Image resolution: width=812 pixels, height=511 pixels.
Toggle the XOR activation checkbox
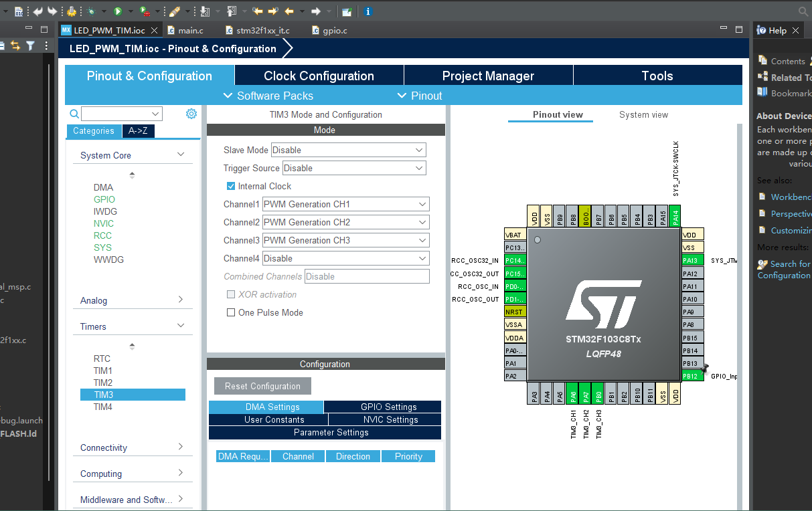tap(231, 294)
